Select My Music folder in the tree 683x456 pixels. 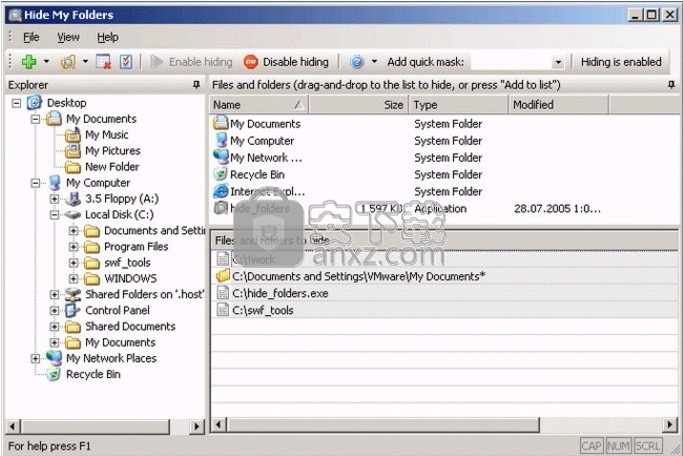[x=106, y=135]
